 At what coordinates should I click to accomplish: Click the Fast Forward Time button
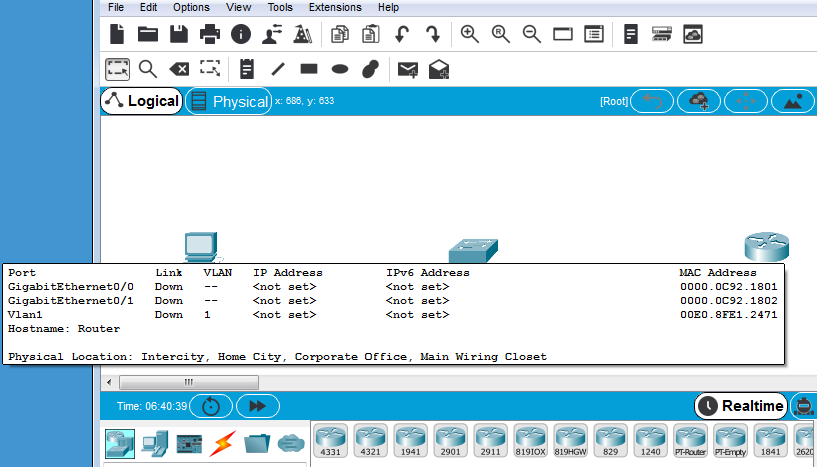point(257,406)
